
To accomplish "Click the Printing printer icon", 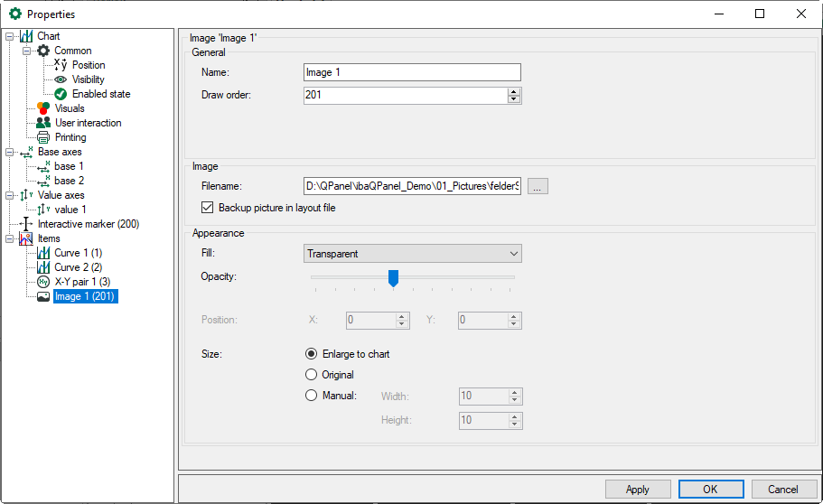I will [x=43, y=137].
